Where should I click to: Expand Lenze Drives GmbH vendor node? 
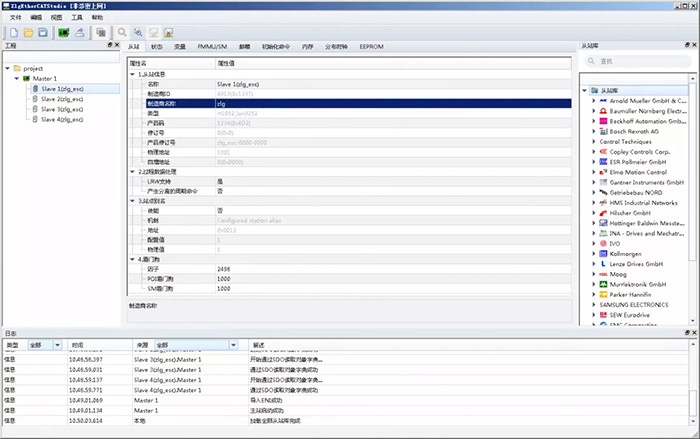tap(594, 263)
